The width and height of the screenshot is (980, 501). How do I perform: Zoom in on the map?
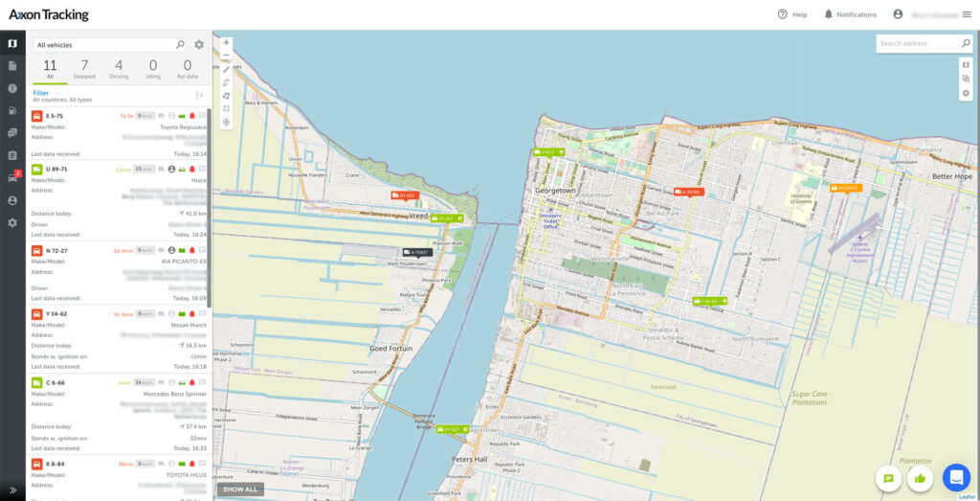pyautogui.click(x=226, y=42)
